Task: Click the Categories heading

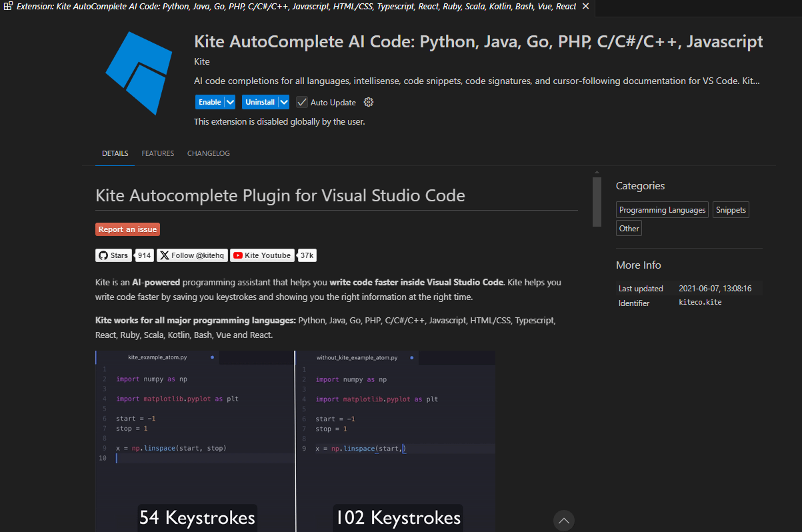Action: 640,186
